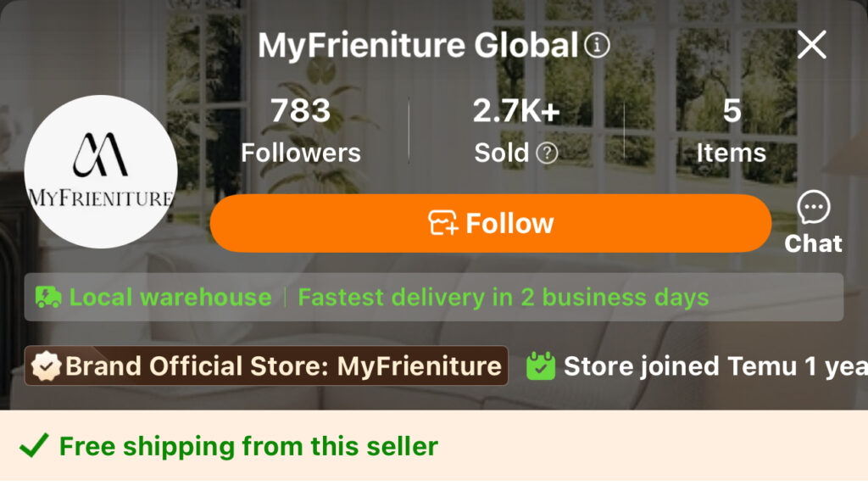Show the store's 5 Items
868x491 pixels.
731,130
